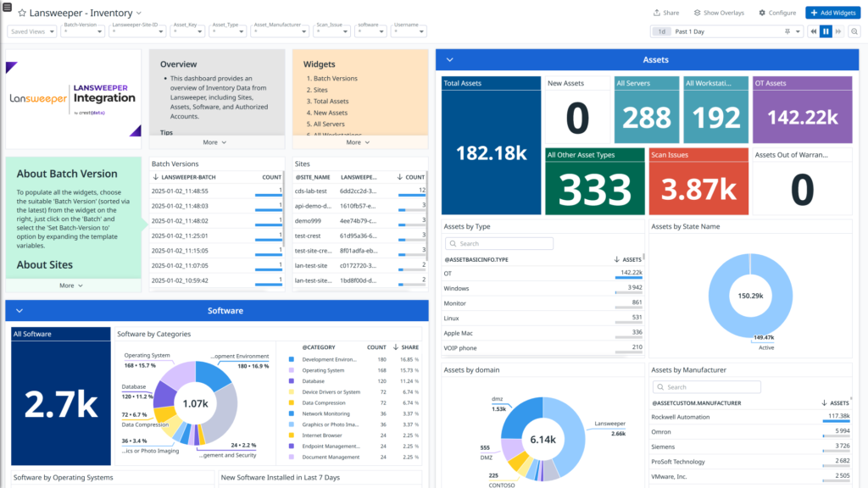Screen dimensions: 868x488
Task: Click Data Compression category color swatch
Action: point(292,402)
